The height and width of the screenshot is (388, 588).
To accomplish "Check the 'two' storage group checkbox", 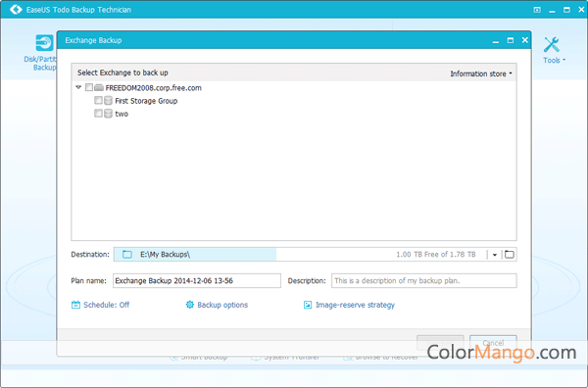I will point(98,114).
